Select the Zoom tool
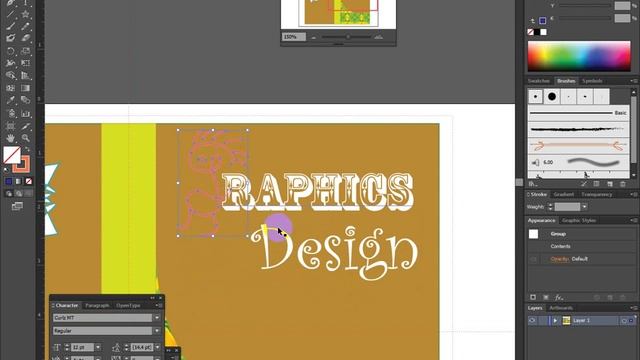This screenshot has width=640, height=360. (x=25, y=138)
